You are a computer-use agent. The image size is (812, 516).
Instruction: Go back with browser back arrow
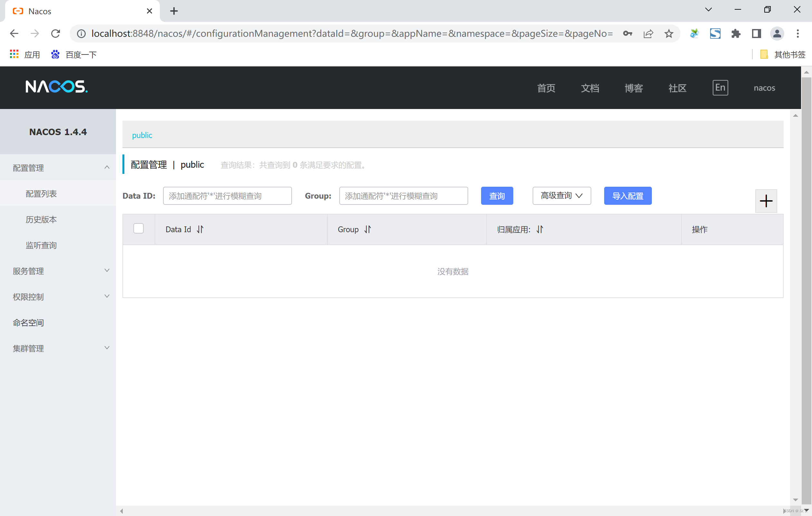tap(14, 34)
